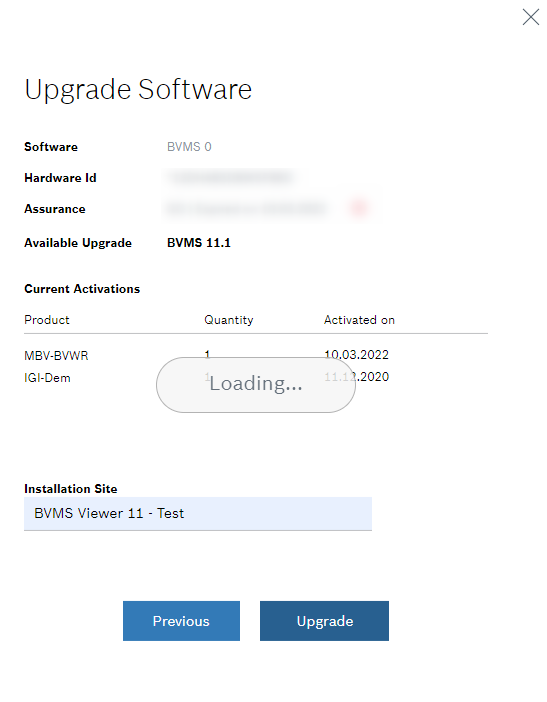Click the red icon next to Assurance
This screenshot has height=702, width=547.
tap(359, 208)
